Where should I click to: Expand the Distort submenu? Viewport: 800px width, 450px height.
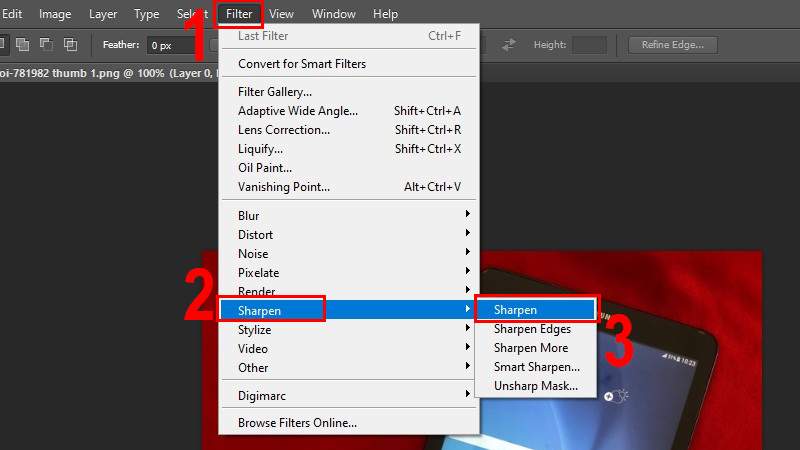(x=349, y=235)
